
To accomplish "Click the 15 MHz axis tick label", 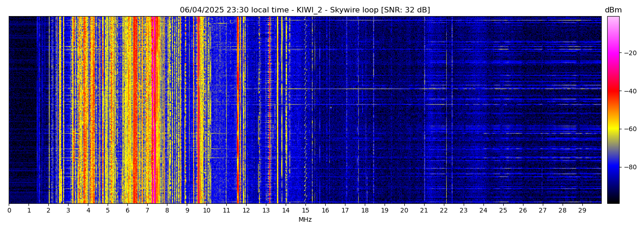I will 305,211.
